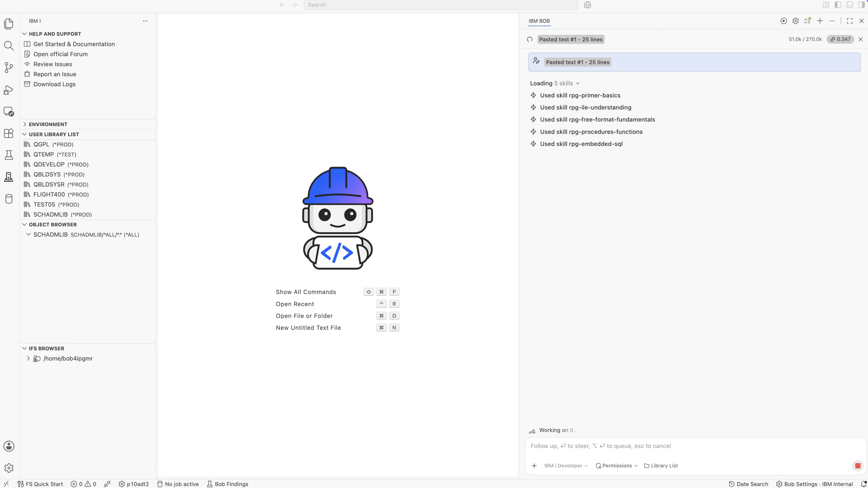Click Report an Issue
This screenshot has width=868, height=488.
[x=55, y=74]
